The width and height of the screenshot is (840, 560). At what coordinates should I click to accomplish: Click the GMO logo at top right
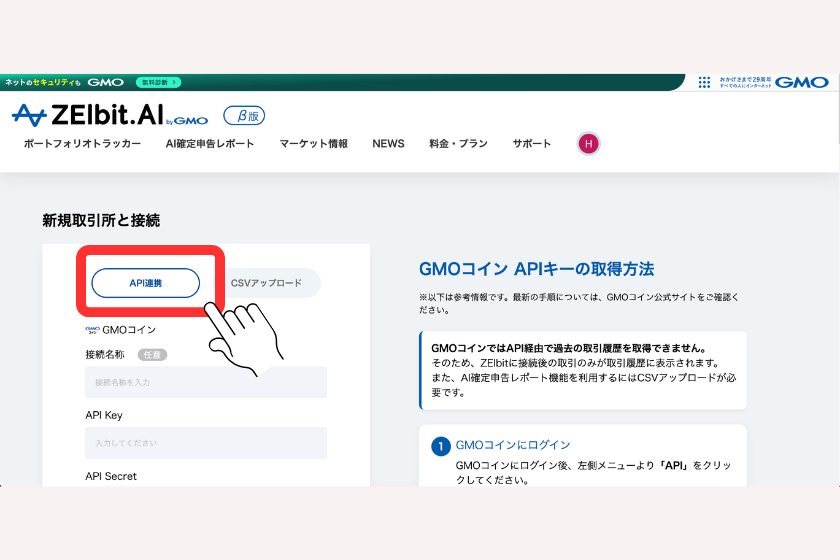[801, 82]
